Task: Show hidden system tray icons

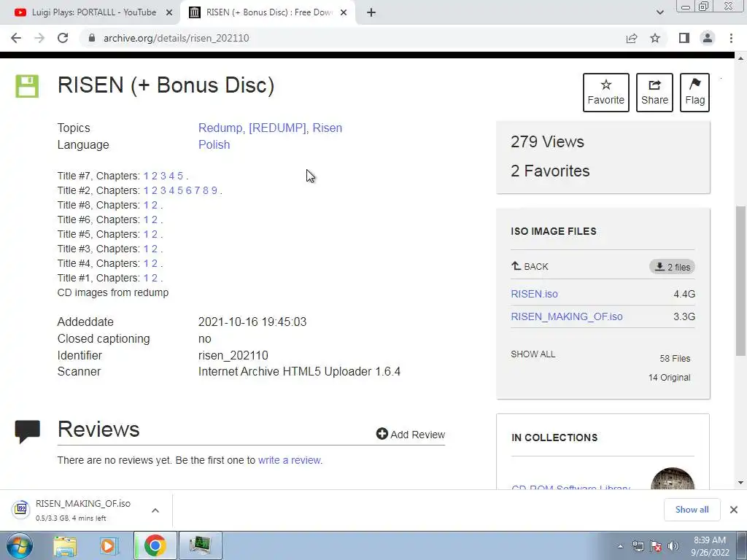Action: click(x=620, y=546)
